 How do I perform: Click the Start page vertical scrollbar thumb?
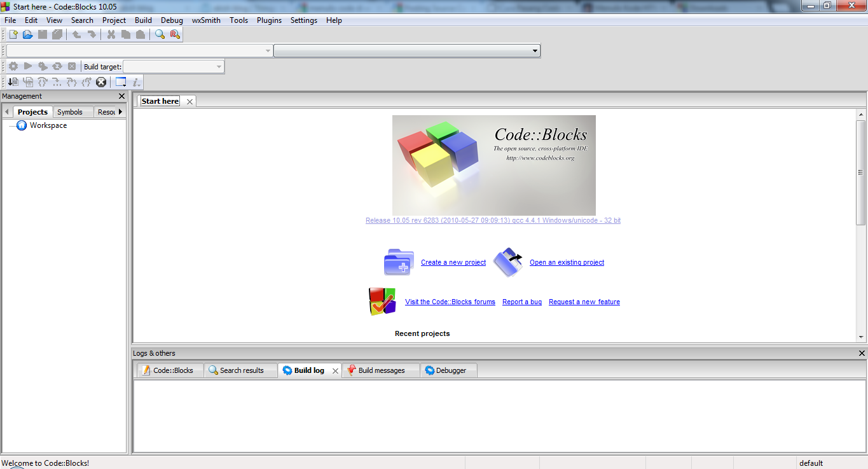pyautogui.click(x=861, y=172)
